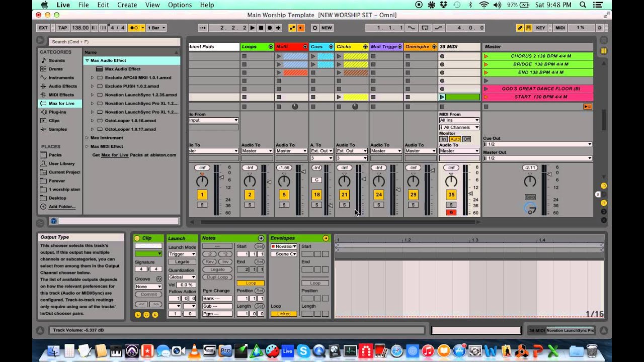The height and width of the screenshot is (362, 644).
Task: Expand the Max MIDI Effect folder
Action: (87, 146)
